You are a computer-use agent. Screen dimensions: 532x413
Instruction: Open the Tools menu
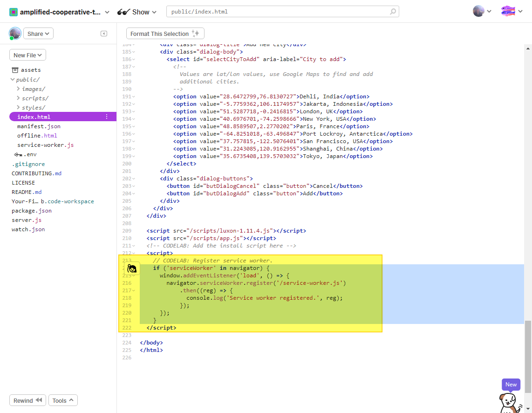coord(63,400)
